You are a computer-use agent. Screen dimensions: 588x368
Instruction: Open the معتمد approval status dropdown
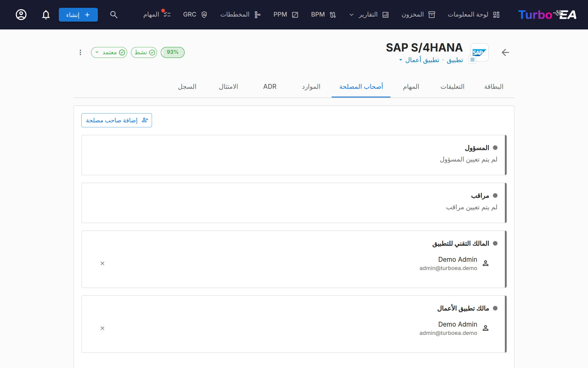109,52
